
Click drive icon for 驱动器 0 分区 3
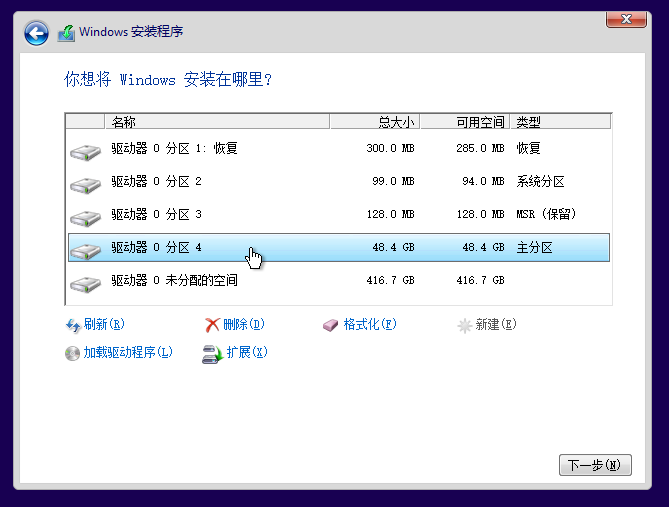point(85,218)
